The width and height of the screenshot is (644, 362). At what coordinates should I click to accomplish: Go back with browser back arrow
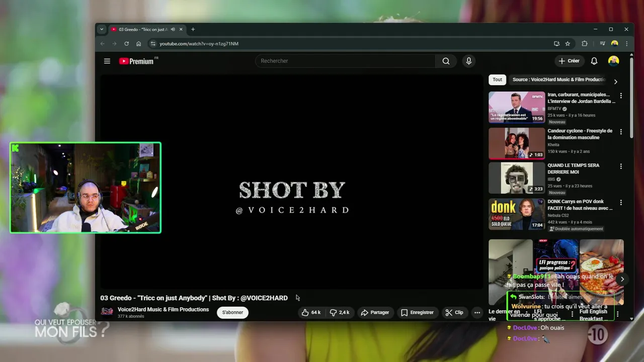103,44
